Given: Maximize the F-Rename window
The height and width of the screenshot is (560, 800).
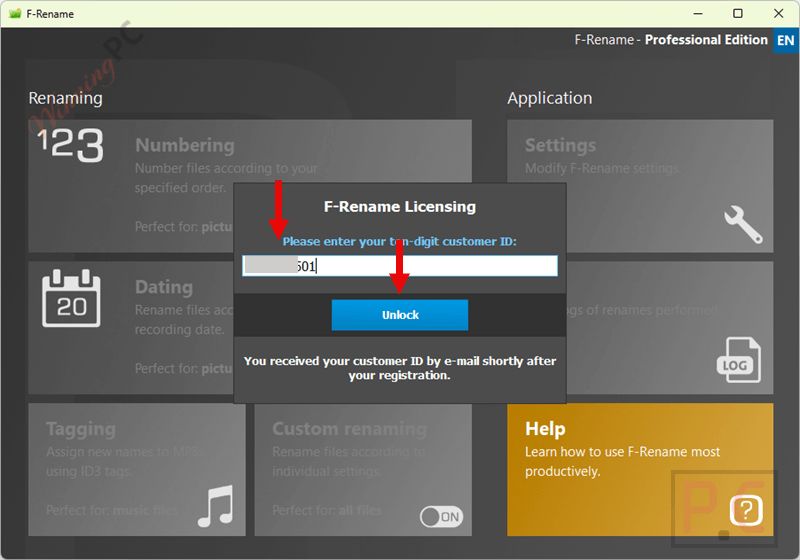Looking at the screenshot, I should [x=738, y=14].
